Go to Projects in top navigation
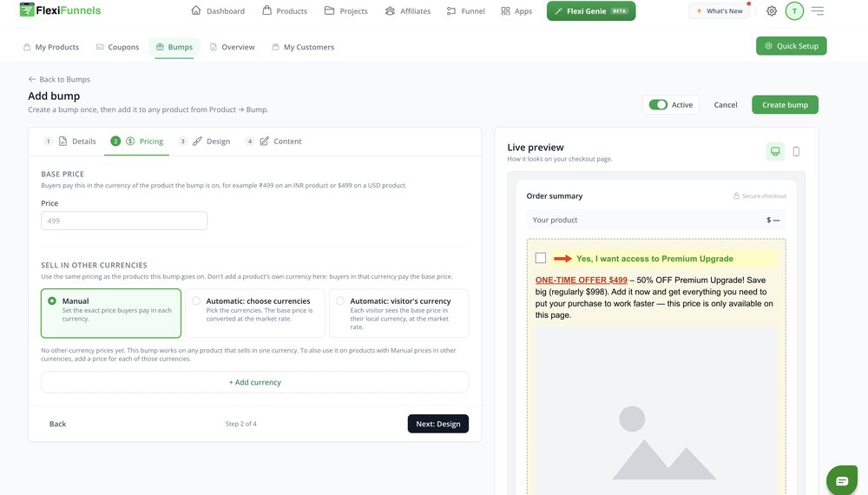The width and height of the screenshot is (868, 495). pos(346,11)
